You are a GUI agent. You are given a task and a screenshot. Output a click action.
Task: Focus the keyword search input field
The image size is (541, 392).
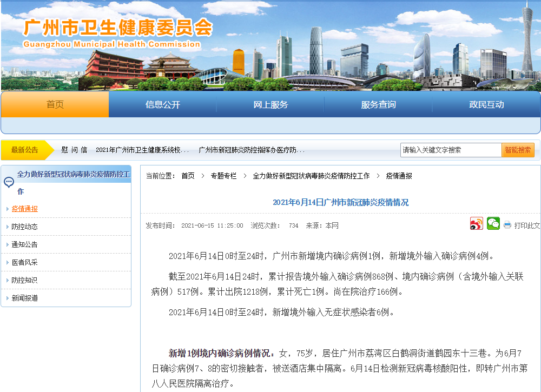[x=451, y=150]
